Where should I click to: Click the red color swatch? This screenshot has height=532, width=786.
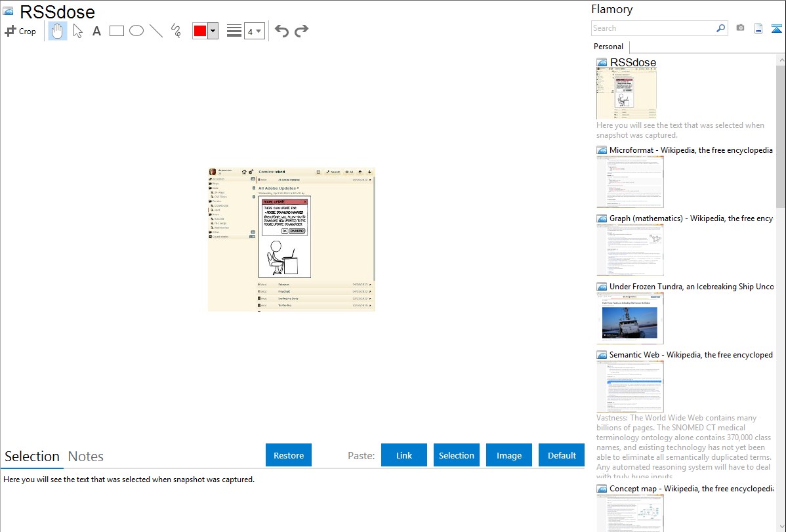click(200, 31)
